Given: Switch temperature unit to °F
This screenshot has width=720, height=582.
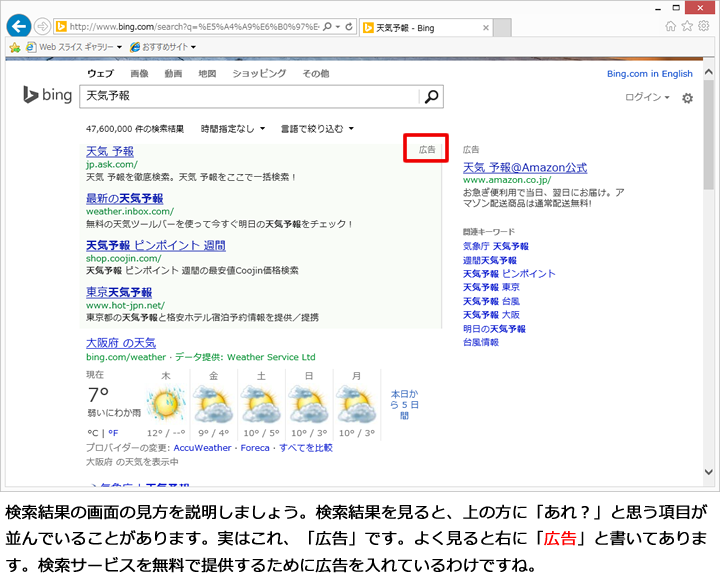Looking at the screenshot, I should pyautogui.click(x=113, y=433).
